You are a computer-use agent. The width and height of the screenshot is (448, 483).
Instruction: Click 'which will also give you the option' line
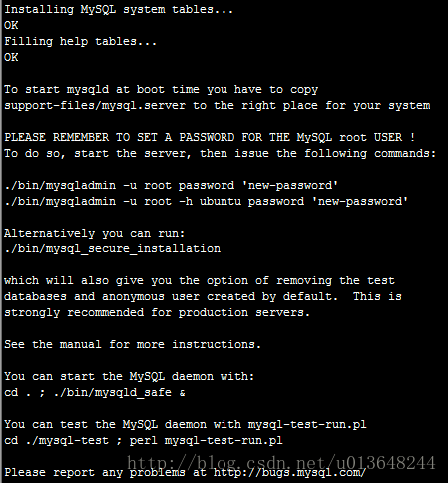pyautogui.click(x=200, y=281)
